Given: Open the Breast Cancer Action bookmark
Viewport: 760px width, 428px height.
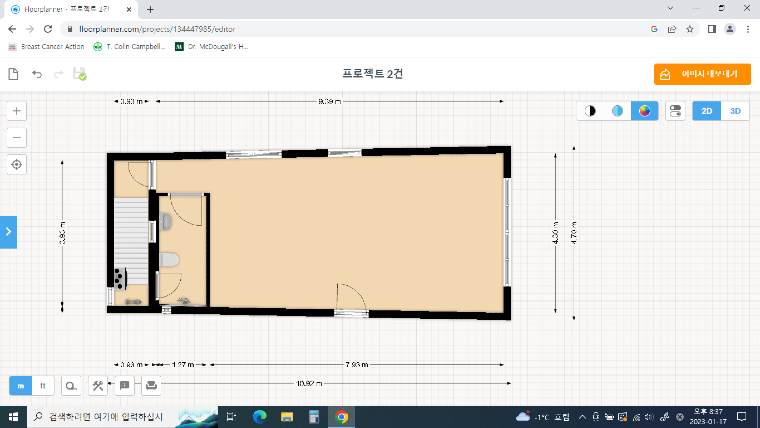Looking at the screenshot, I should point(46,46).
